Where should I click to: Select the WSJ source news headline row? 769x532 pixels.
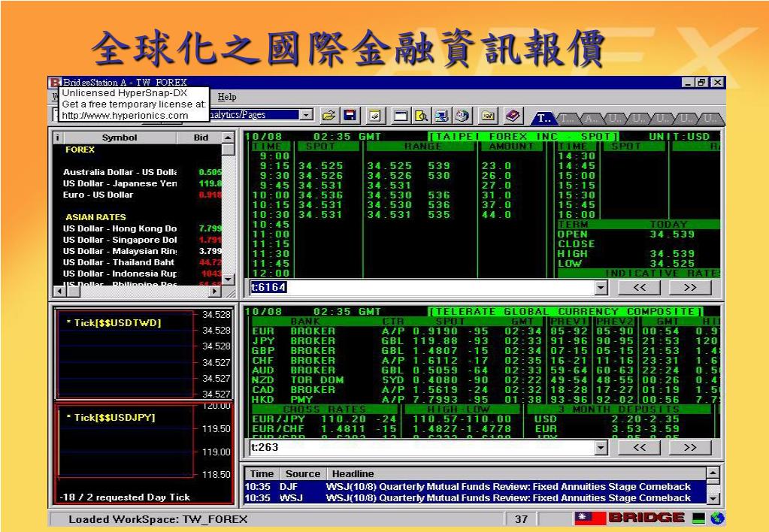coord(475,498)
